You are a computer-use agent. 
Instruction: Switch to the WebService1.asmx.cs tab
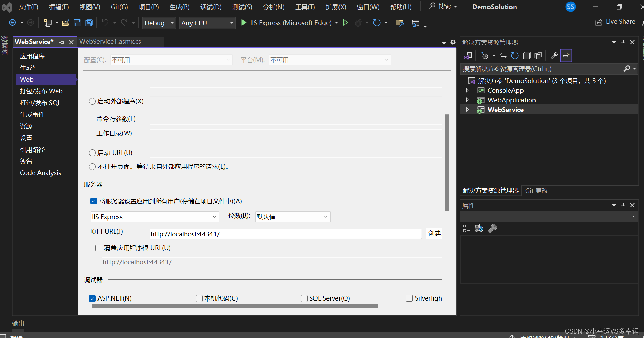pos(110,42)
